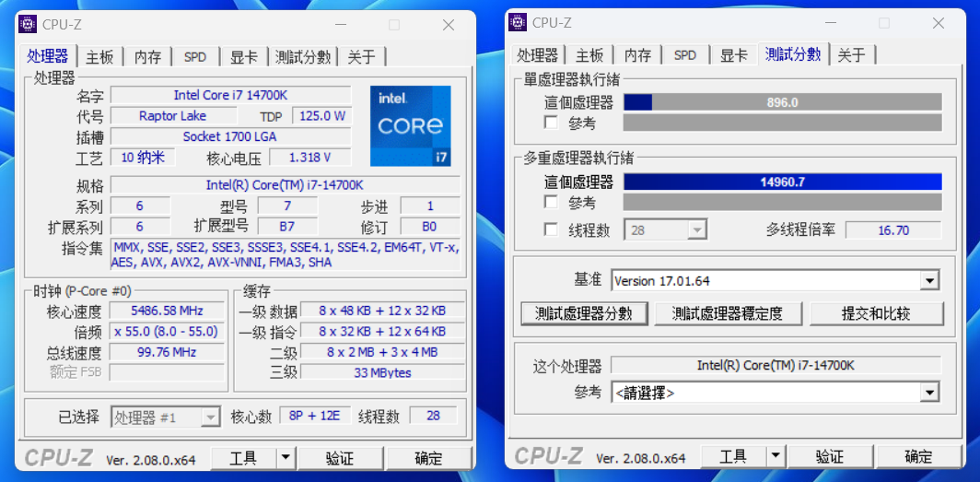Close the right CPU-Z window
Screen dimensions: 980x482
click(939, 23)
